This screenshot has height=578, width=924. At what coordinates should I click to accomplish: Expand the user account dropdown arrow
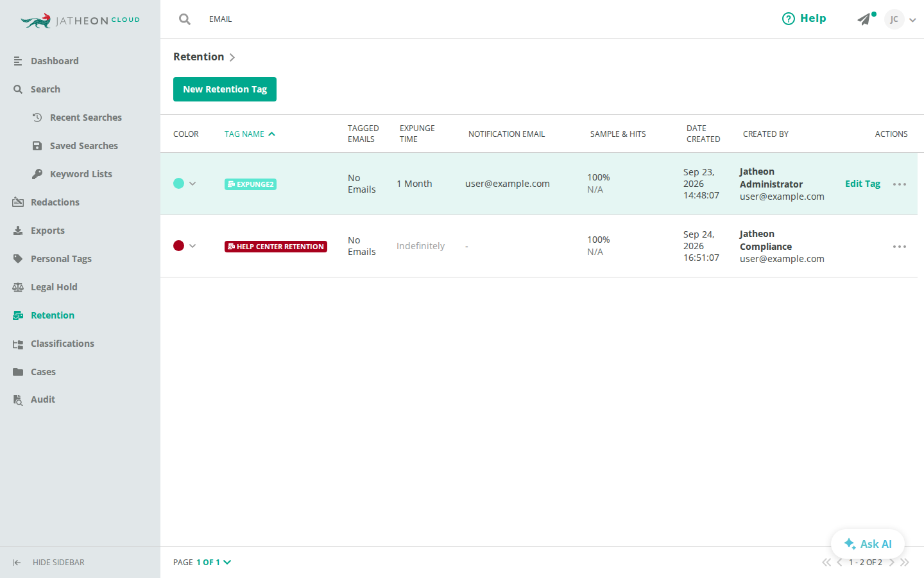click(912, 20)
